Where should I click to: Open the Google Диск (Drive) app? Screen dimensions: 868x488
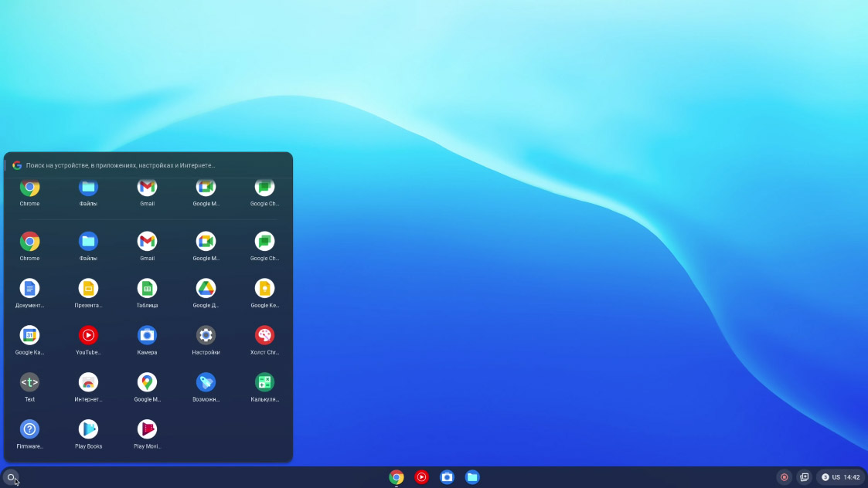click(x=206, y=288)
